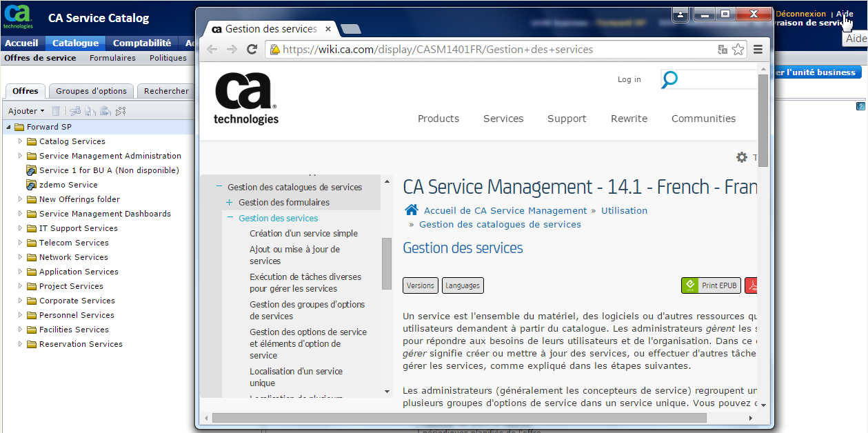Click the service icon beside Service 1 for BU A
The width and height of the screenshot is (868, 433).
(x=31, y=170)
